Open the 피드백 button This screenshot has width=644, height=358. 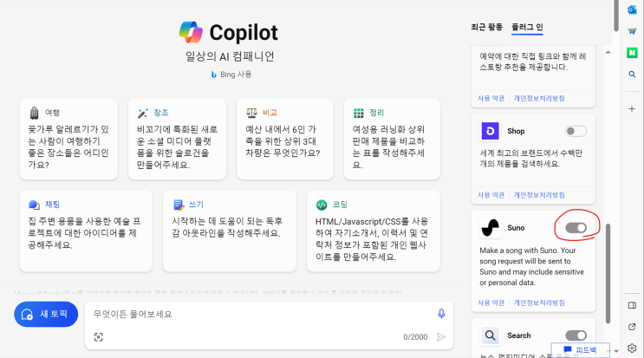point(581,350)
